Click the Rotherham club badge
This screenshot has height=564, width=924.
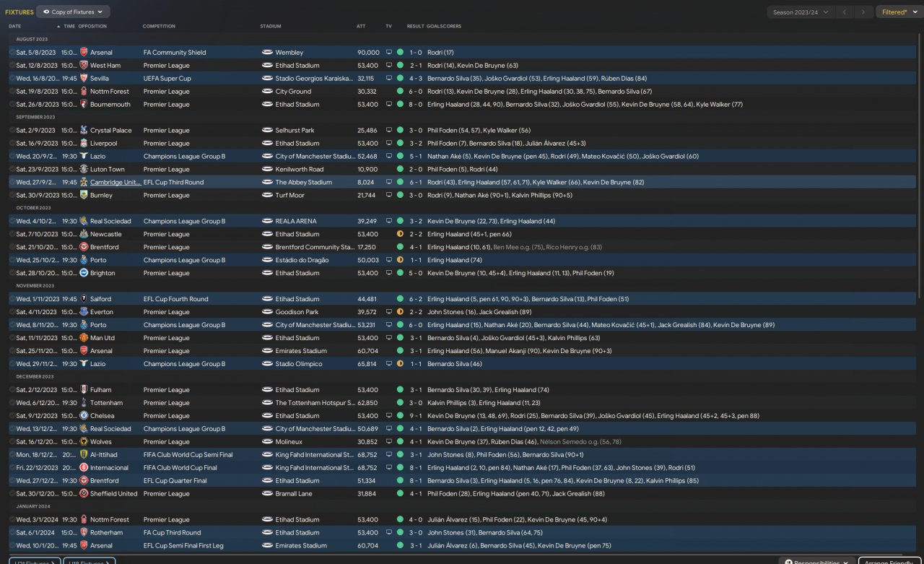84,534
